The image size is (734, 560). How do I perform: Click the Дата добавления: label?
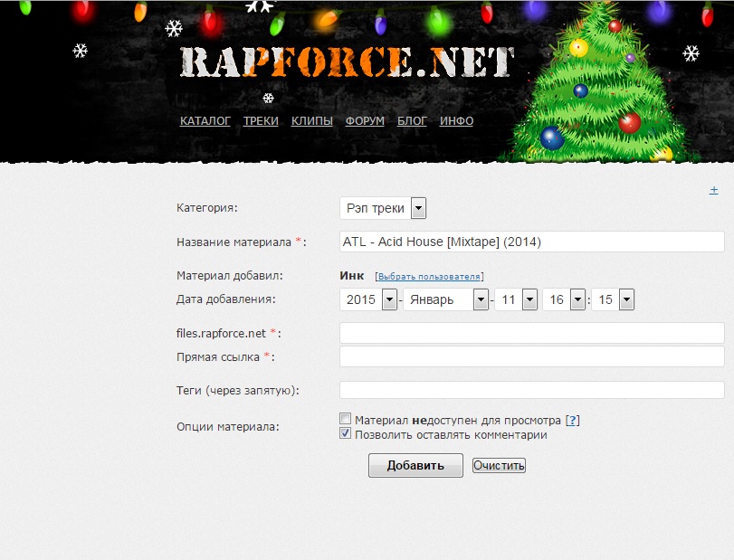[225, 299]
